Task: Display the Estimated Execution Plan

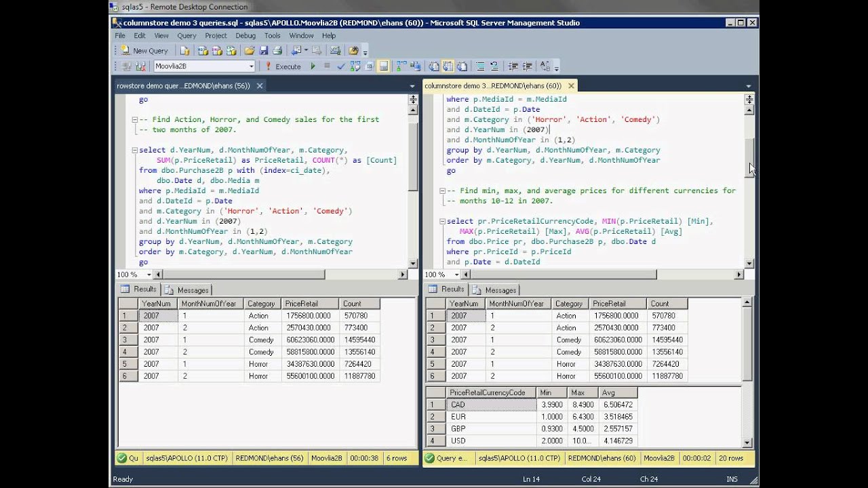Action: [x=355, y=66]
